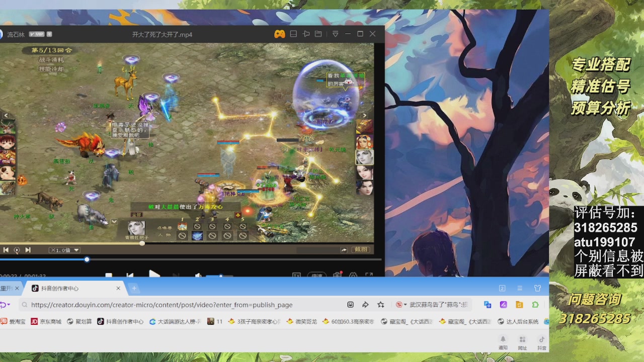
Task: Pin the video player window on top
Action: click(306, 34)
